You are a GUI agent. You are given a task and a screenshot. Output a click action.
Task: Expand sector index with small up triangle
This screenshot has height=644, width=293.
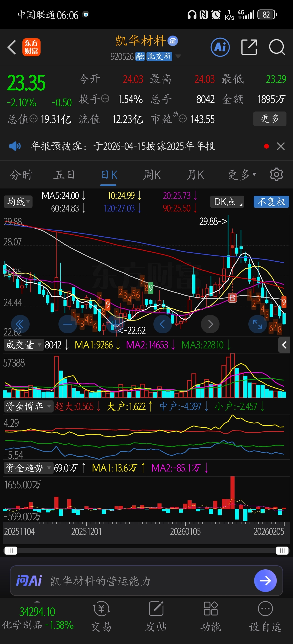pyautogui.click(x=37, y=602)
